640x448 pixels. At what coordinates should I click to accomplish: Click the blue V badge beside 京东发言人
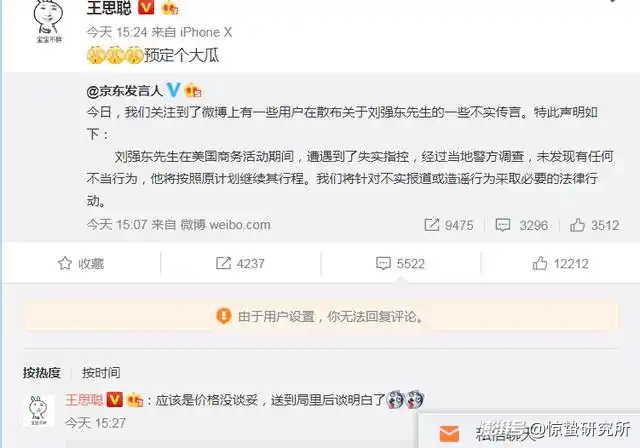[173, 89]
